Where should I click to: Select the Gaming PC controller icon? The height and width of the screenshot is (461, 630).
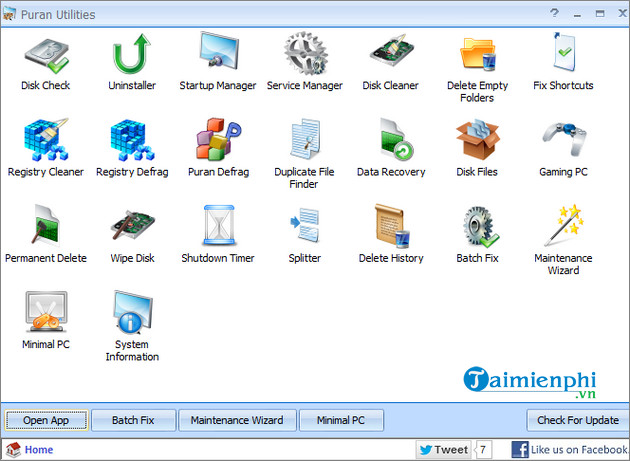564,139
